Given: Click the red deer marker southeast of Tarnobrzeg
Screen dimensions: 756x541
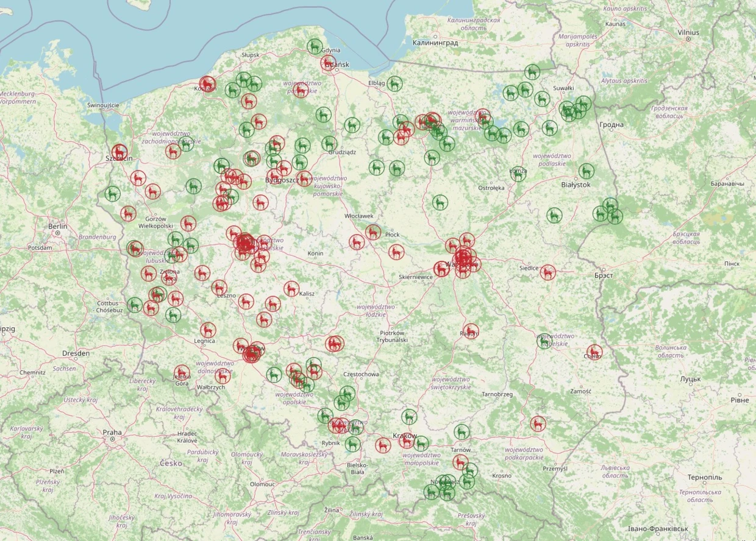Looking at the screenshot, I should [538, 423].
